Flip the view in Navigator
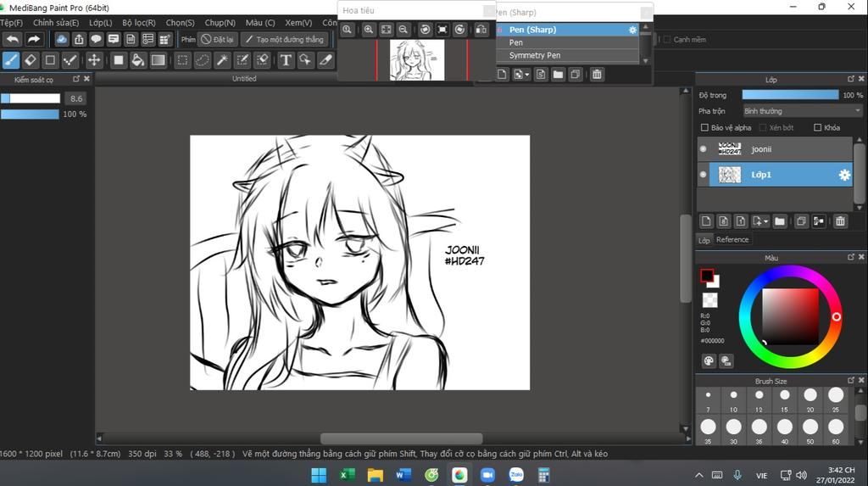Screen dimensions: 868x486 481,30
